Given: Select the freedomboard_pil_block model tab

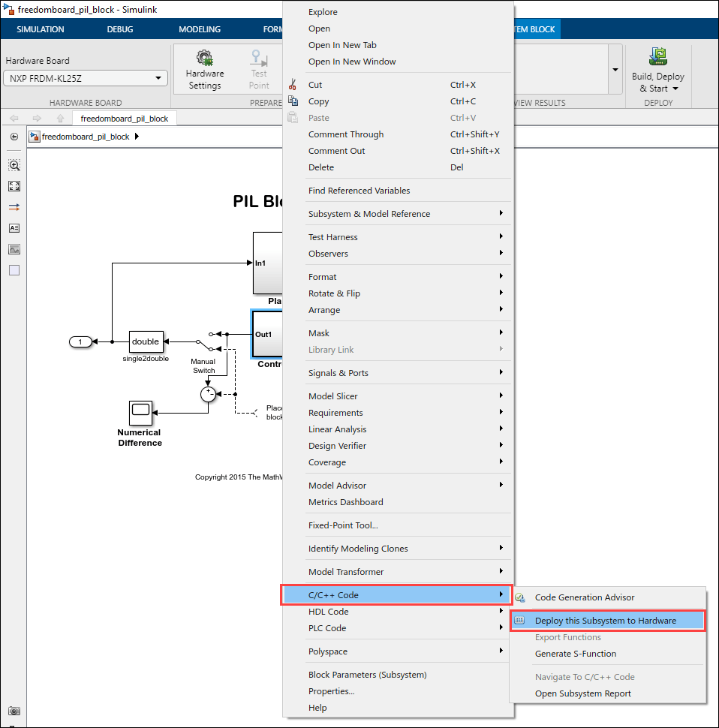Looking at the screenshot, I should (x=124, y=119).
